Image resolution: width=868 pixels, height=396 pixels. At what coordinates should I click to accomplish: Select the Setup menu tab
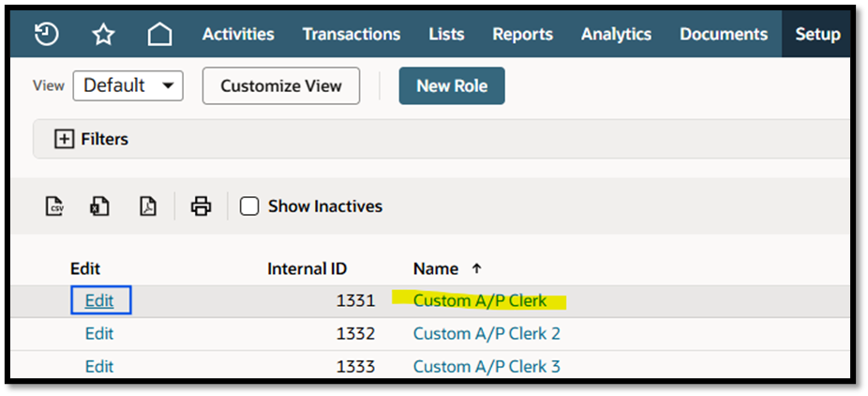817,35
